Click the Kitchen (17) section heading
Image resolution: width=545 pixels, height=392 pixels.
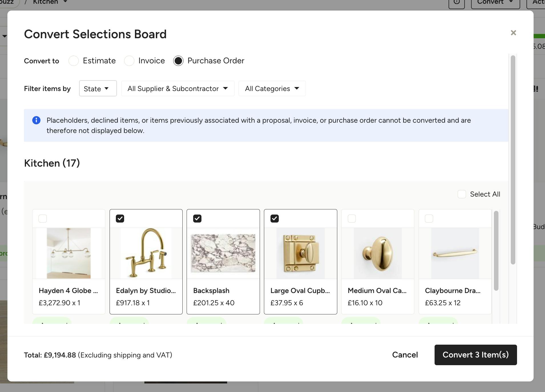[x=52, y=163]
